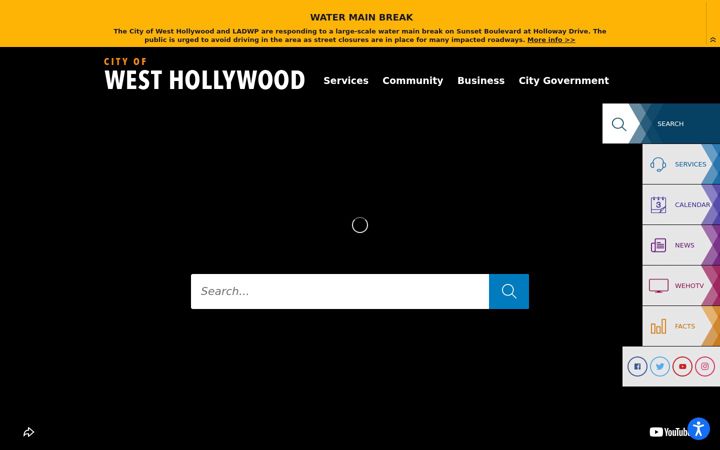720x450 pixels.
Task: Visit the Twitter social icon
Action: coord(660,366)
